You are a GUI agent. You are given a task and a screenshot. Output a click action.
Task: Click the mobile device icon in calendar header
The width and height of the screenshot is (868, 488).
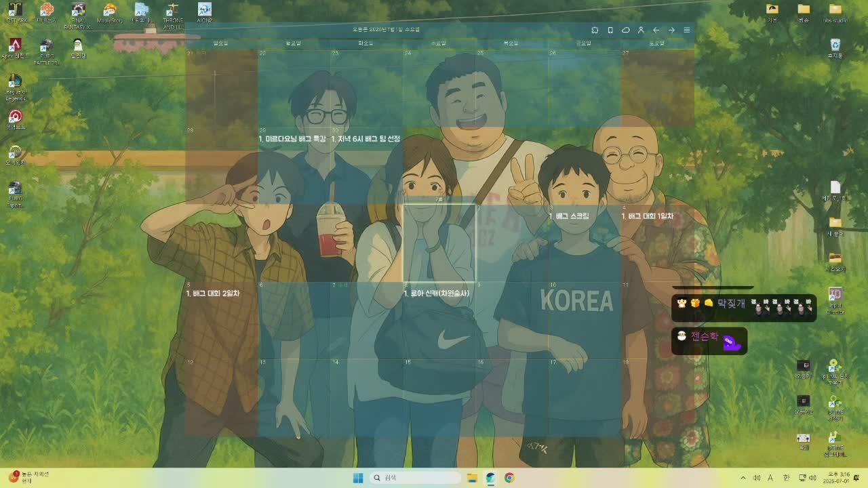point(610,30)
